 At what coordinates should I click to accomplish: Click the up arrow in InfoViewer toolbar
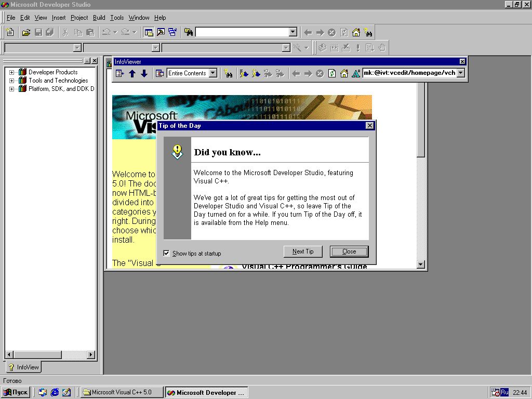click(x=132, y=73)
